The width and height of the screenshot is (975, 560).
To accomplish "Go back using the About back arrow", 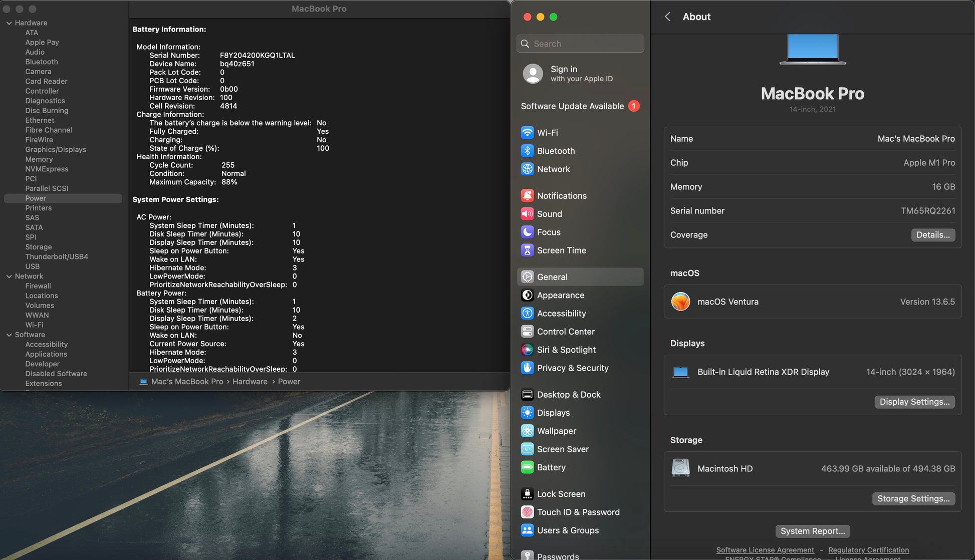I will (667, 17).
